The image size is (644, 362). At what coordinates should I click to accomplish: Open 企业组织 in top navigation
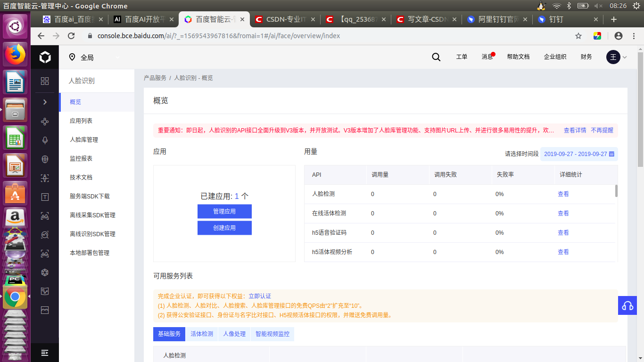coord(555,57)
